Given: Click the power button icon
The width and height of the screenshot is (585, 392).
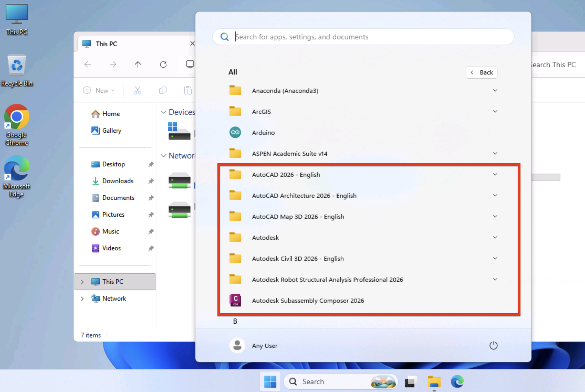Looking at the screenshot, I should click(493, 345).
